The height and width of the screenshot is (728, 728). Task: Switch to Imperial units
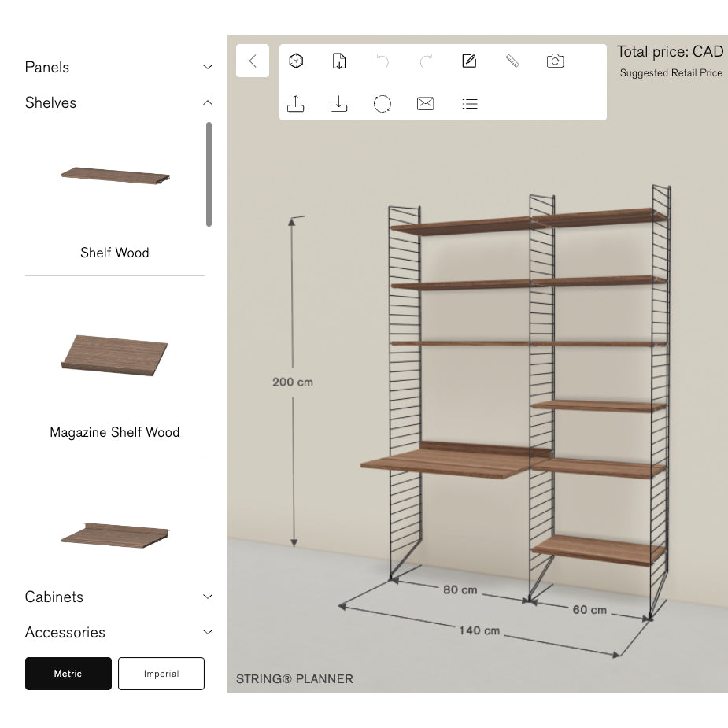point(161,674)
